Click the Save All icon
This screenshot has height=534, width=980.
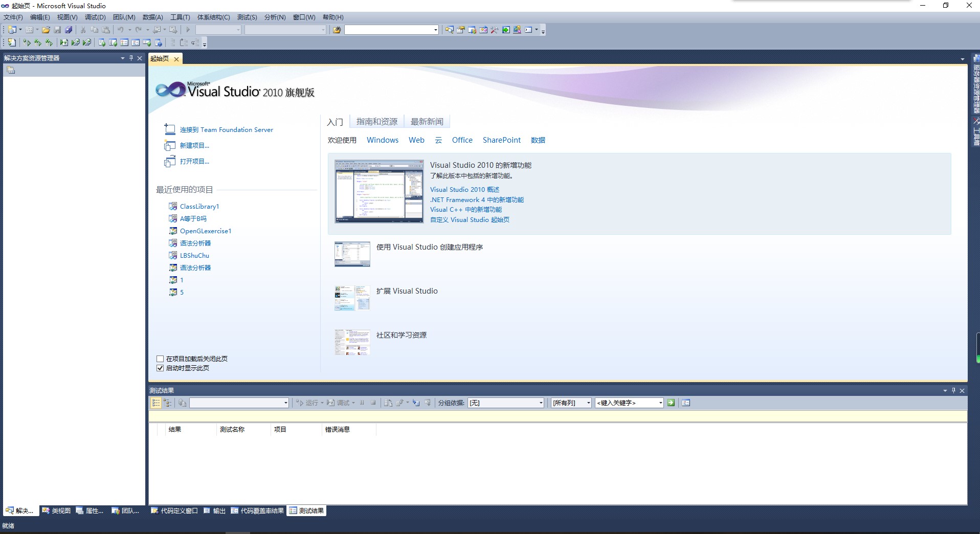click(x=69, y=30)
